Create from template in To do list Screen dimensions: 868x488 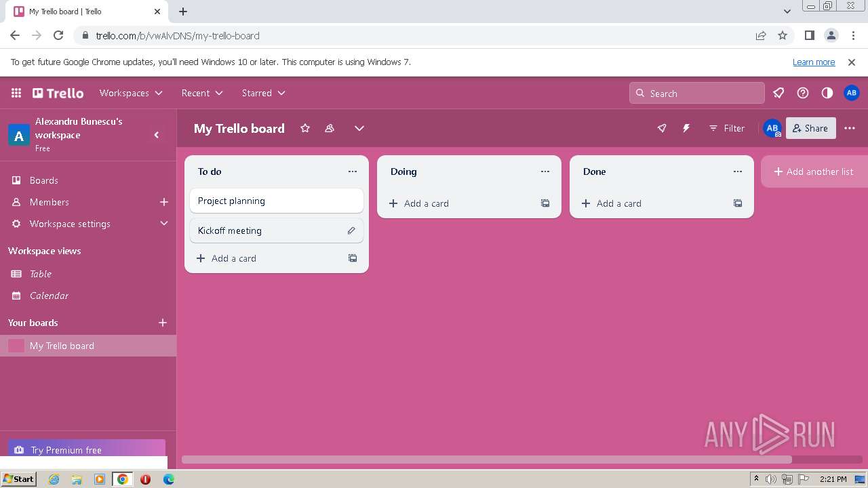pyautogui.click(x=353, y=258)
